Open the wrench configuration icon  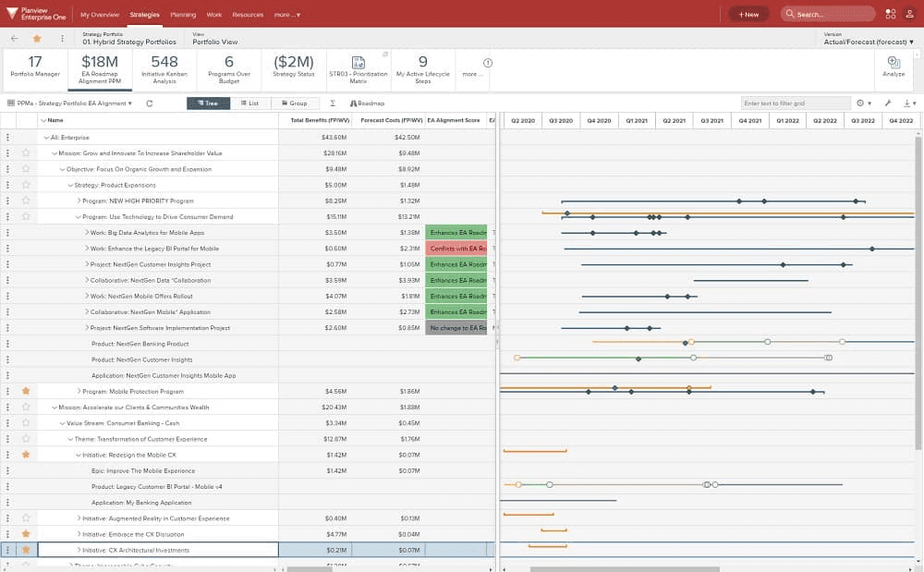click(887, 103)
